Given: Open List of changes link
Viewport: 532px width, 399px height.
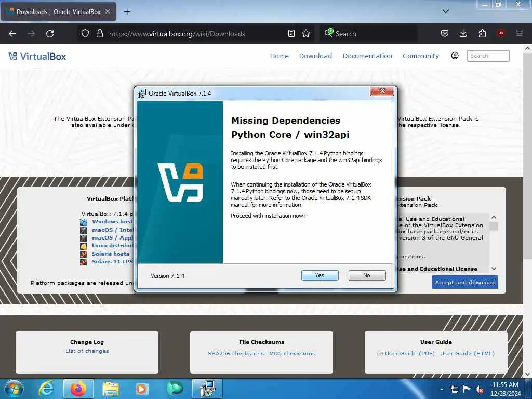Looking at the screenshot, I should pos(87,351).
